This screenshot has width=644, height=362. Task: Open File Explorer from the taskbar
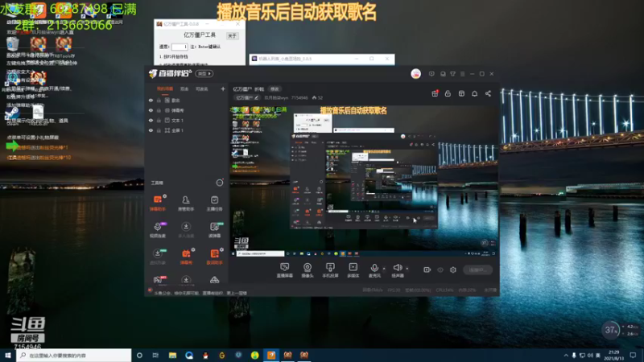click(x=172, y=355)
